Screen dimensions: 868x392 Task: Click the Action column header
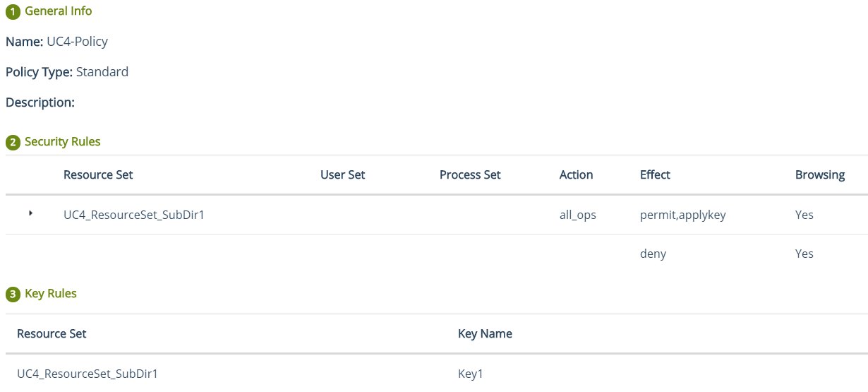coord(576,175)
